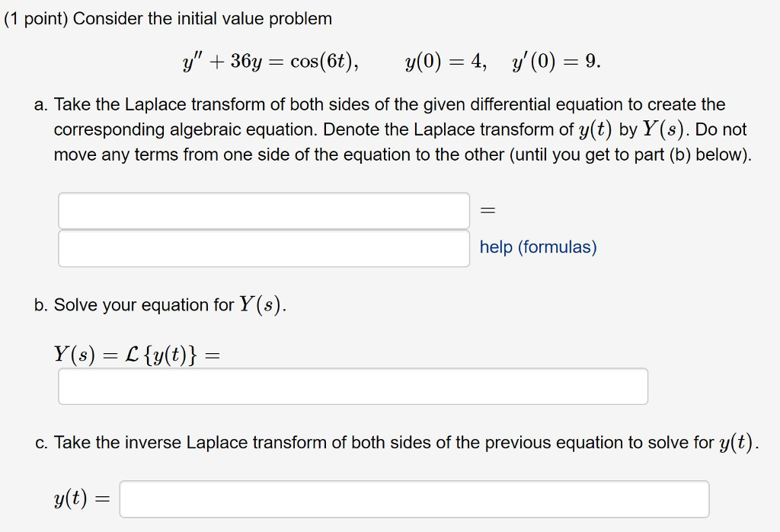Click the answer field above the equals sign row
The image size is (780, 532).
tap(263, 210)
